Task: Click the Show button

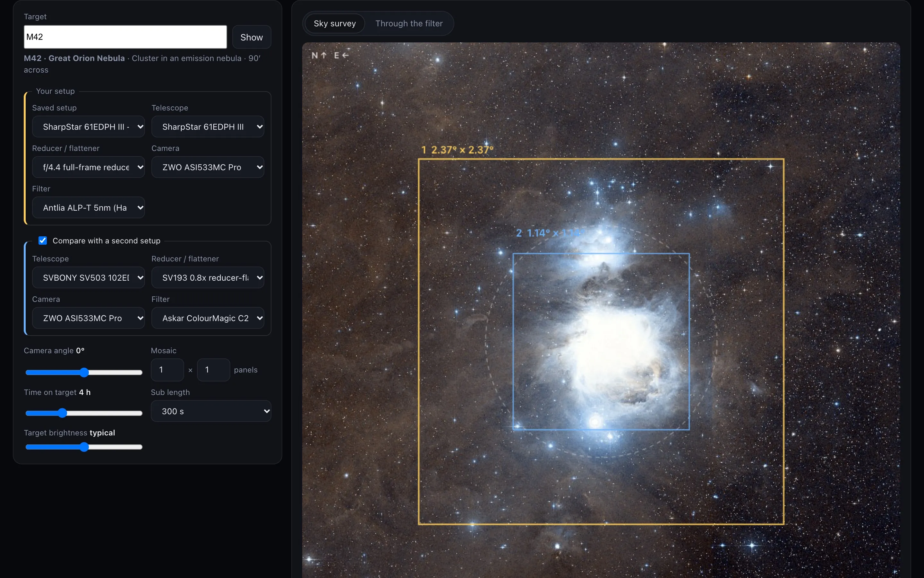Action: [x=252, y=37]
